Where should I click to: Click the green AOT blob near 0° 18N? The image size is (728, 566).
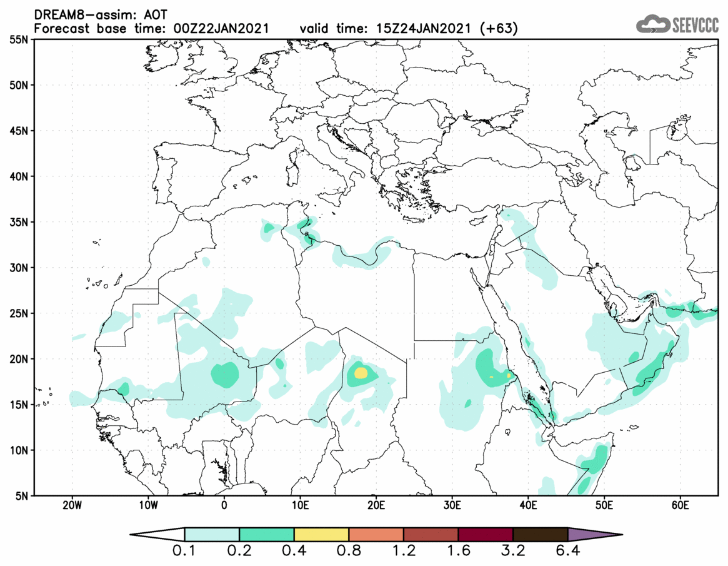tap(225, 375)
